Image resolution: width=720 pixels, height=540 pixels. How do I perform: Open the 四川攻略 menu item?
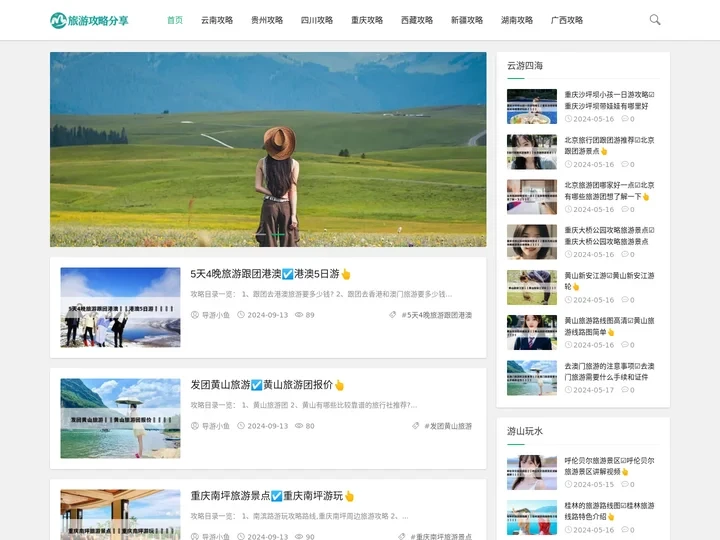click(x=317, y=20)
